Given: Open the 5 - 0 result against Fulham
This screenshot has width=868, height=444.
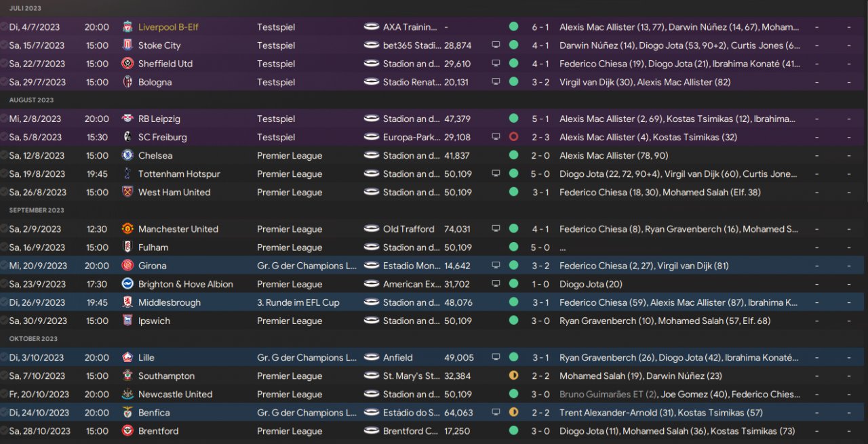Looking at the screenshot, I should pos(540,247).
